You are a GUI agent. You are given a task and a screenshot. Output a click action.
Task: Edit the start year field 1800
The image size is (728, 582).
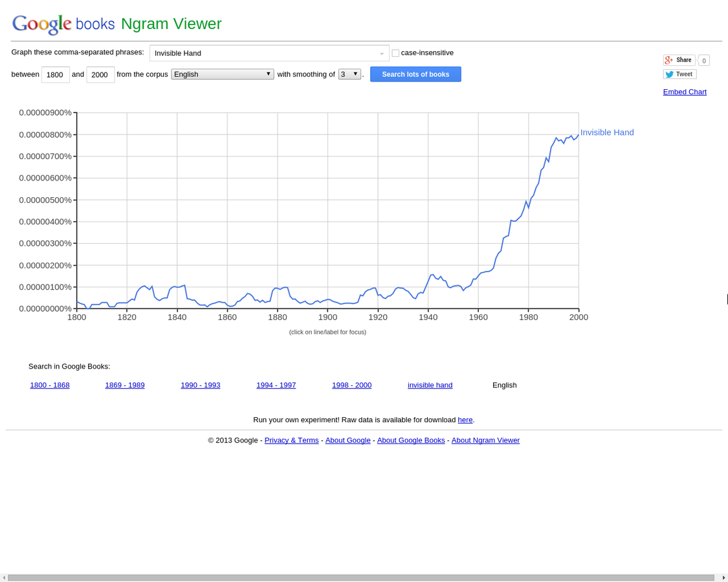click(x=55, y=74)
